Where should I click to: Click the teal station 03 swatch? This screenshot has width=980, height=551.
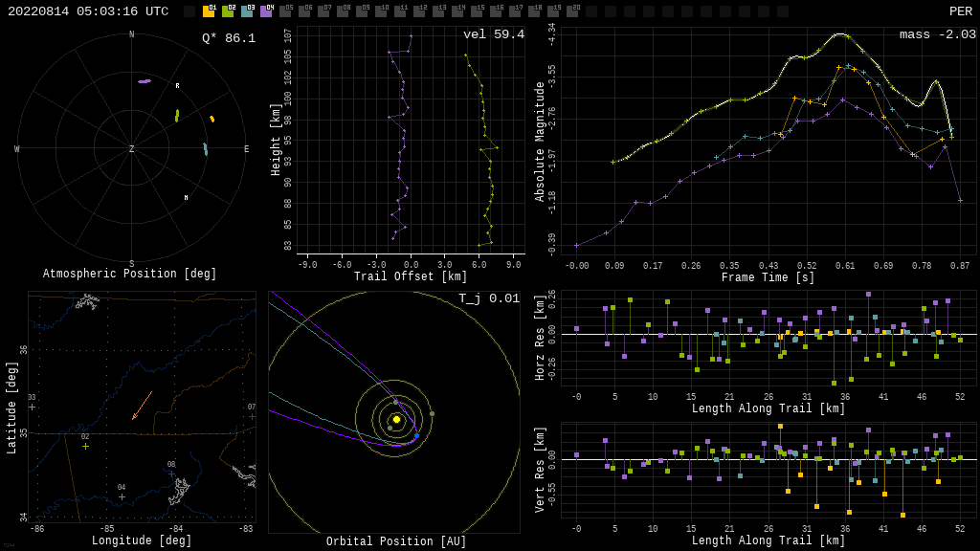[x=247, y=11]
